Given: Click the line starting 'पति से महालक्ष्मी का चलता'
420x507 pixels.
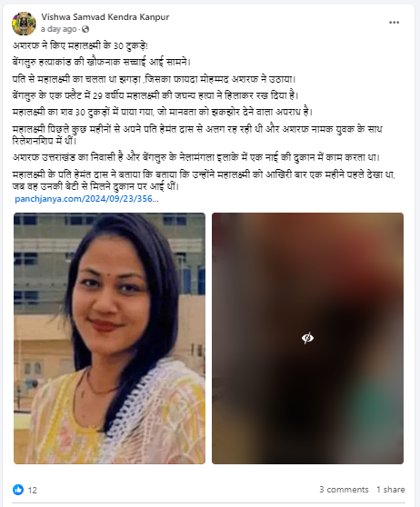Looking at the screenshot, I should tap(154, 79).
